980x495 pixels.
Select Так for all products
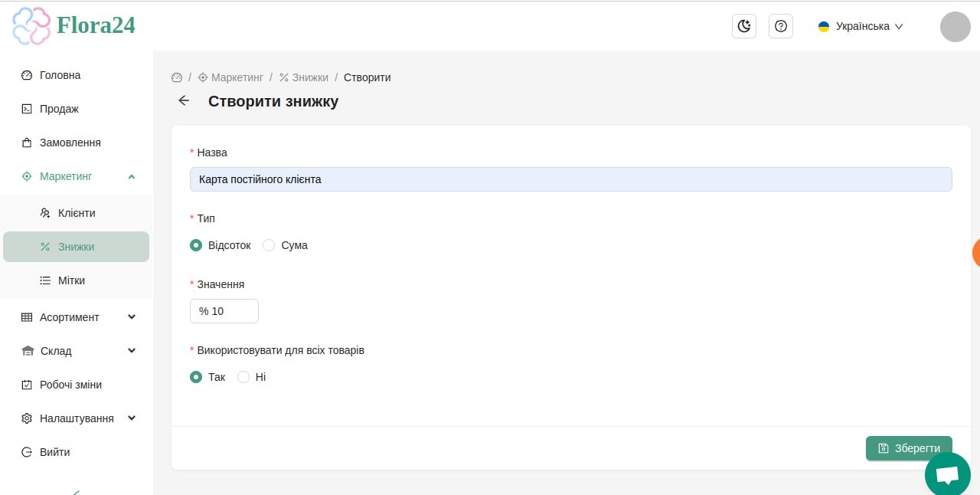pos(196,377)
